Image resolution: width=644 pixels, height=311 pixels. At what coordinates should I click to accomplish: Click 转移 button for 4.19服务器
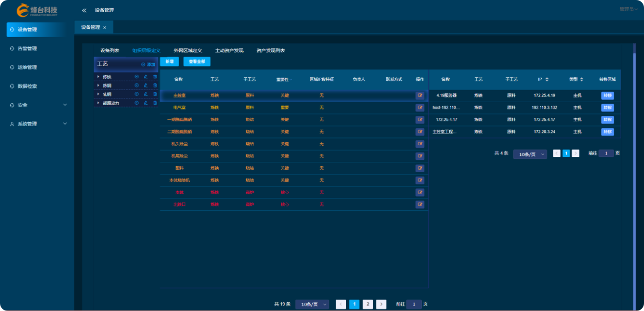pos(607,95)
